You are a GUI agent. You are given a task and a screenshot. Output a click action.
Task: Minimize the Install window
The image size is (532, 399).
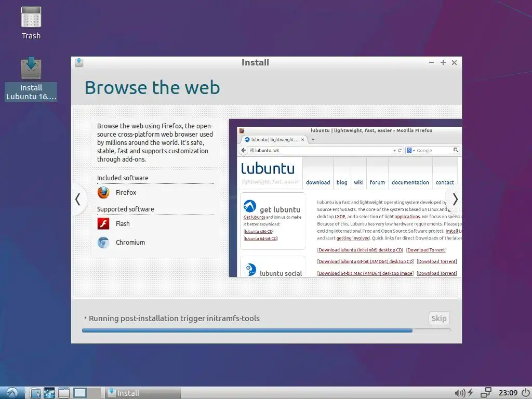[x=432, y=62]
